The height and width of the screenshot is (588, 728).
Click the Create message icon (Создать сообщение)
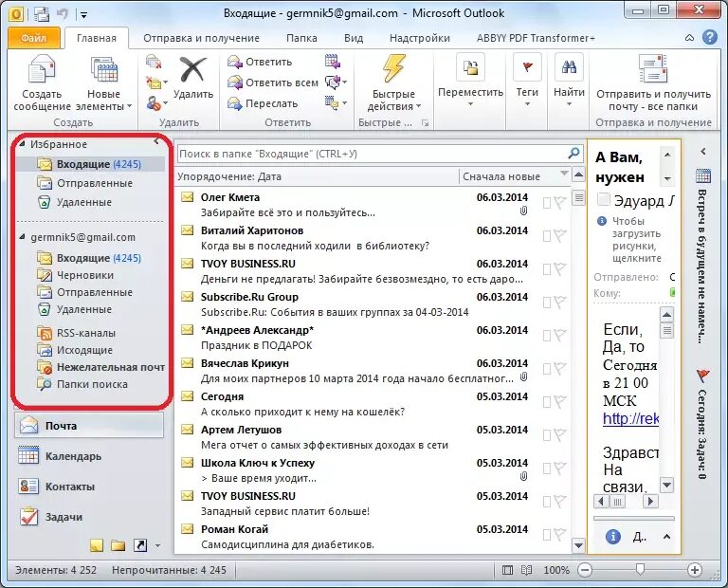42,83
